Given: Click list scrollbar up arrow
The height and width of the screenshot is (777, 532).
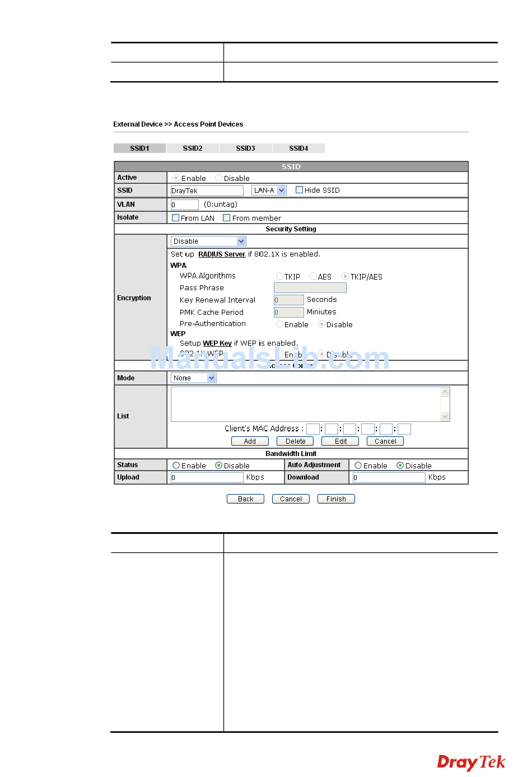Looking at the screenshot, I should click(445, 392).
